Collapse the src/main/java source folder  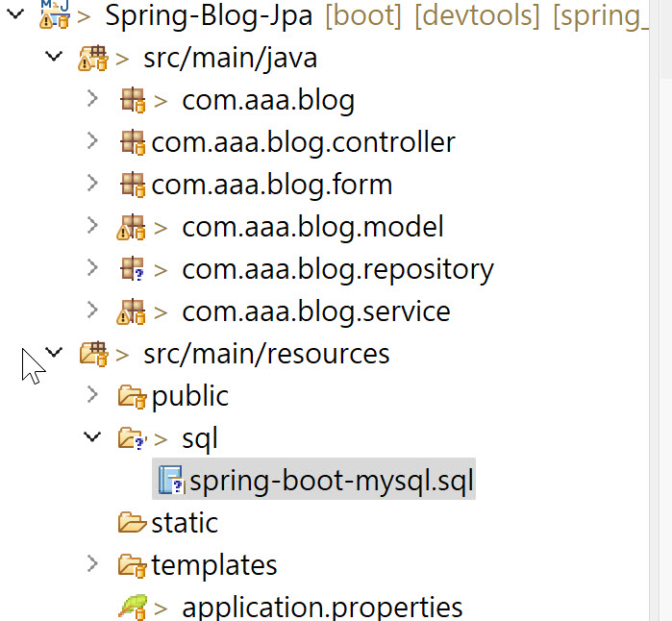[x=54, y=56]
